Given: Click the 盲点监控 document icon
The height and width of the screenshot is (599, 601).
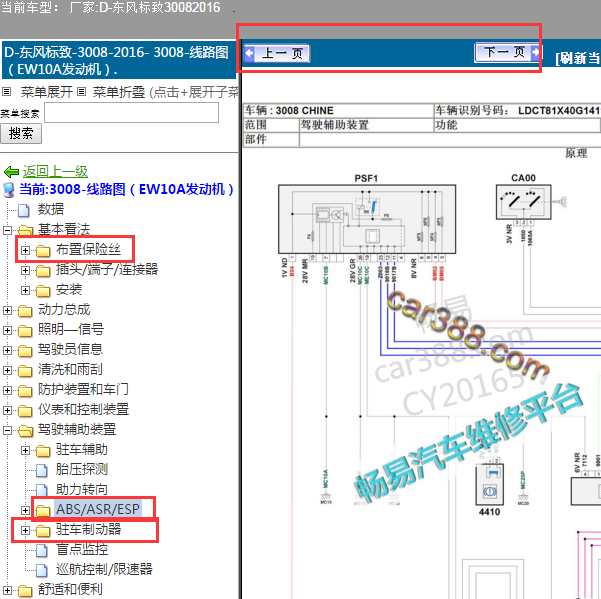Looking at the screenshot, I should coord(42,550).
